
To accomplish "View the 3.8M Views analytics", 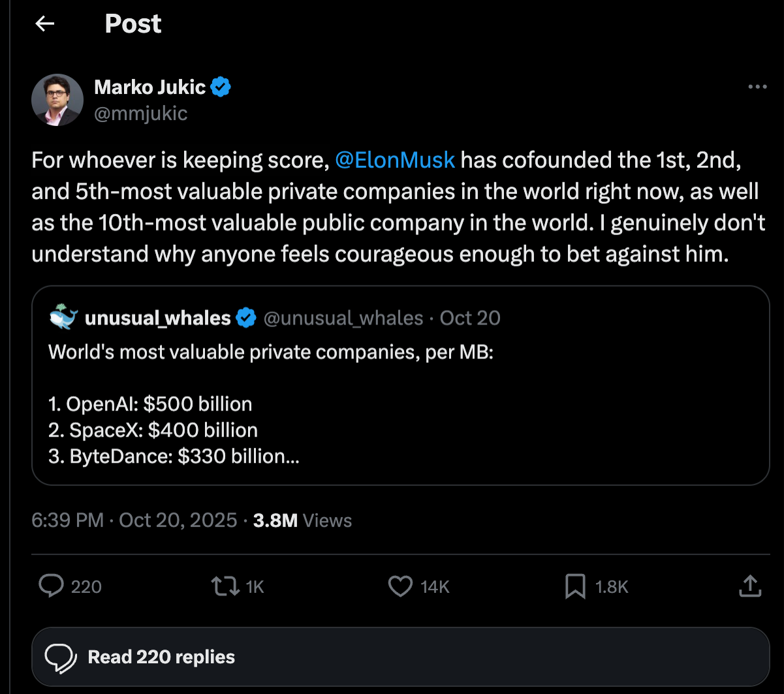I will point(302,520).
